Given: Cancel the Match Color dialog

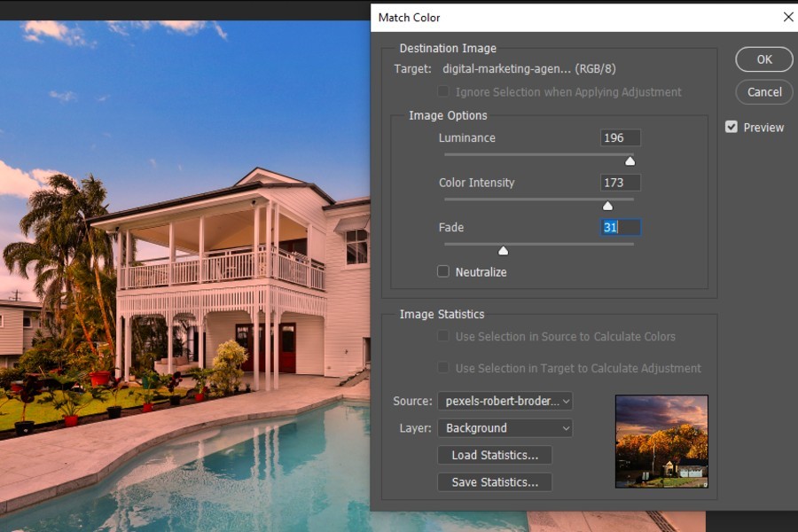Looking at the screenshot, I should pos(763,91).
